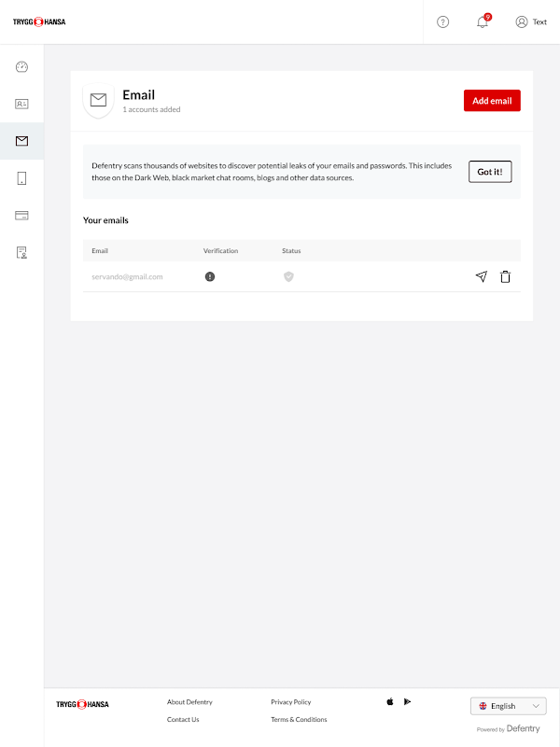
Task: Open the dashboard gauge icon in sidebar
Action: pyautogui.click(x=21, y=66)
